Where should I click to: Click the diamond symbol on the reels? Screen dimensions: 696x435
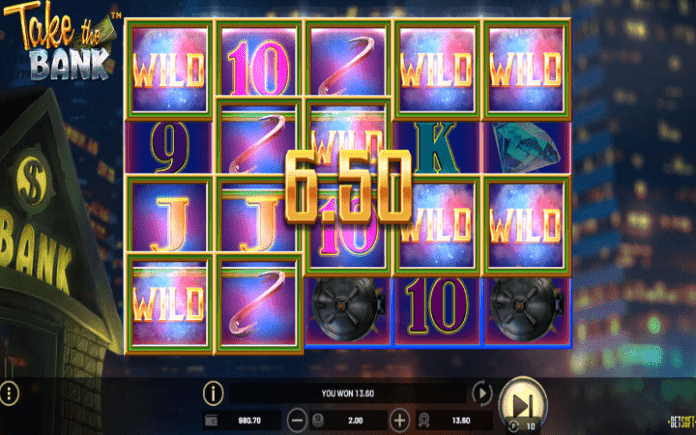527,148
